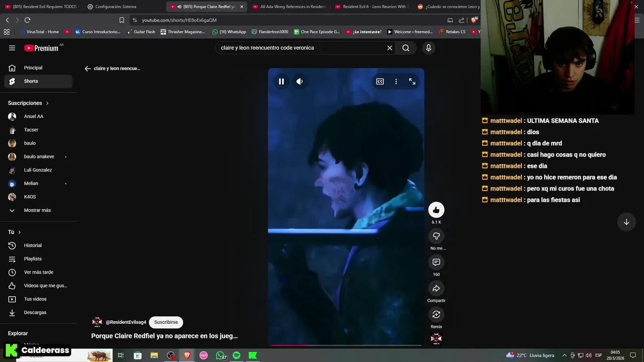This screenshot has width=644, height=362.
Task: Open the apps grid in bookmarks bar
Action: (7, 32)
